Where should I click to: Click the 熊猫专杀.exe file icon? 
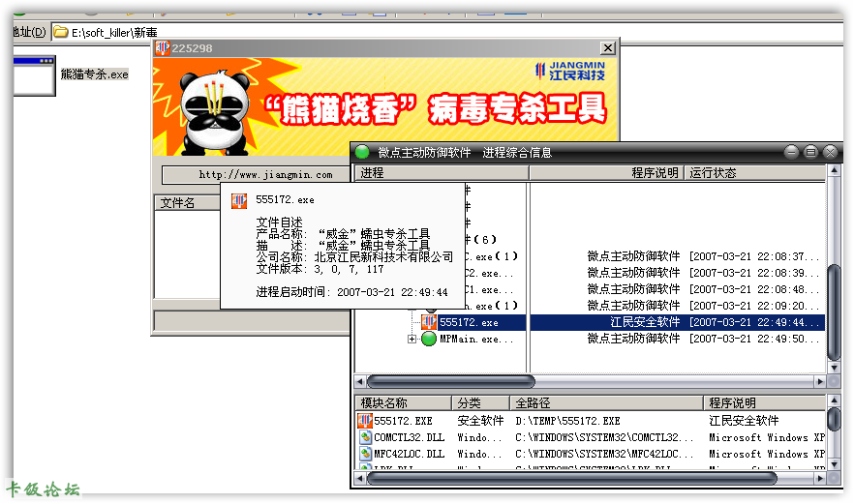(x=34, y=75)
